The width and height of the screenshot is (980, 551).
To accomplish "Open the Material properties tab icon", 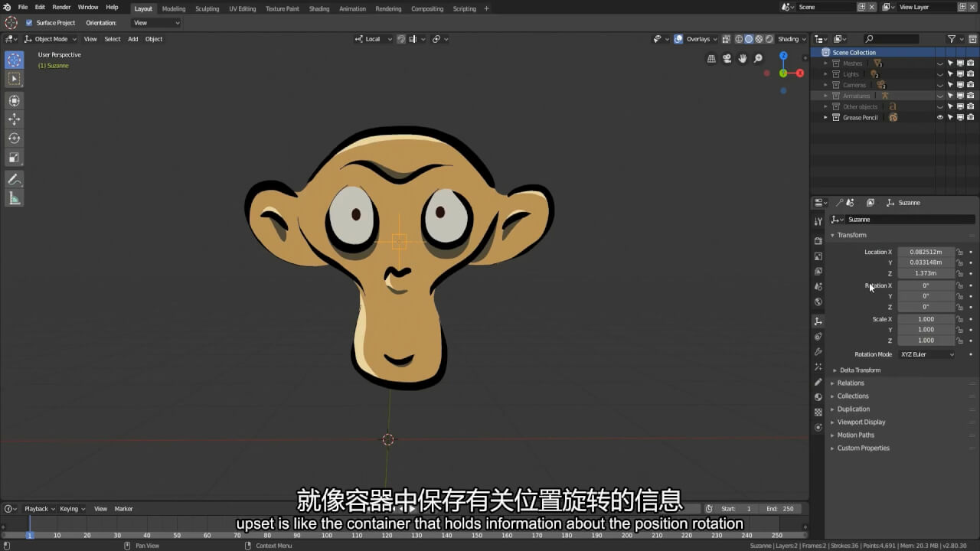I will [x=818, y=397].
